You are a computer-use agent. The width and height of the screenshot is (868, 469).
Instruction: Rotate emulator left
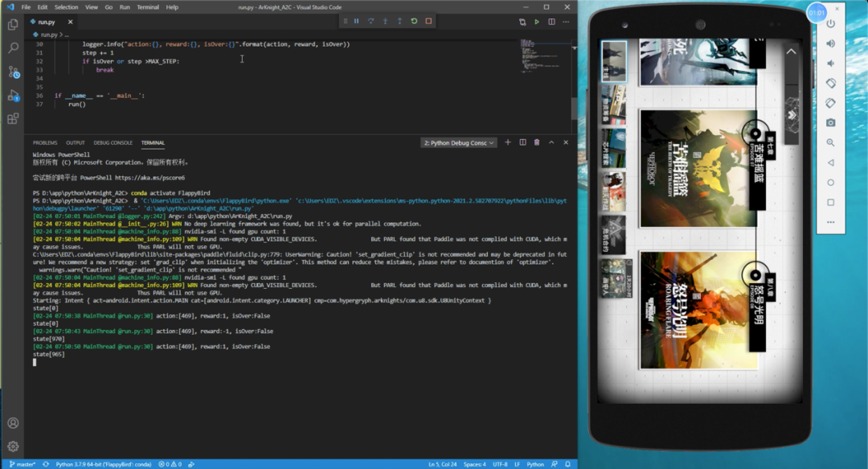[830, 83]
